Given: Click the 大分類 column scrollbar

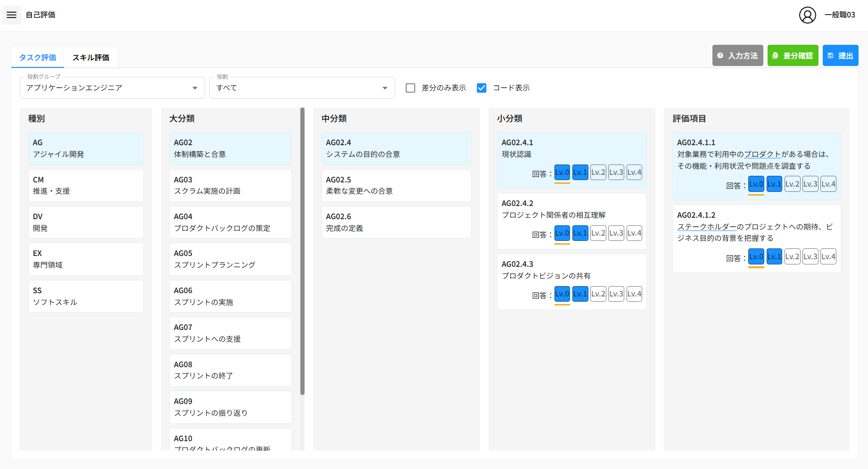Looking at the screenshot, I should pyautogui.click(x=302, y=251).
